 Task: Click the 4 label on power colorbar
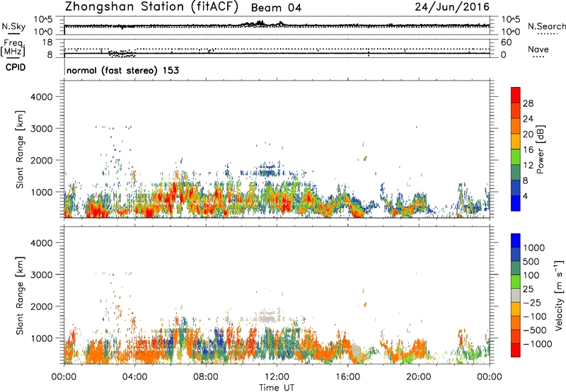coord(525,197)
